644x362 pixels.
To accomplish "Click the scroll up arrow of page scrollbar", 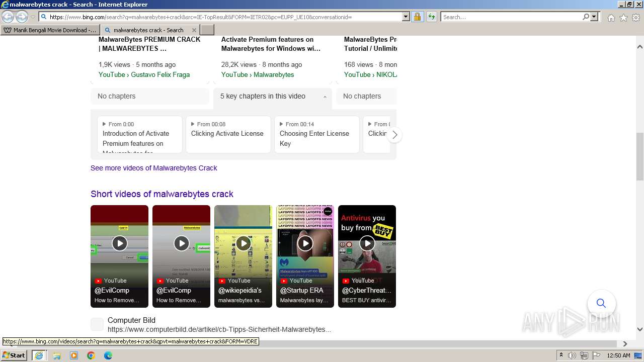I will tap(639, 47).
